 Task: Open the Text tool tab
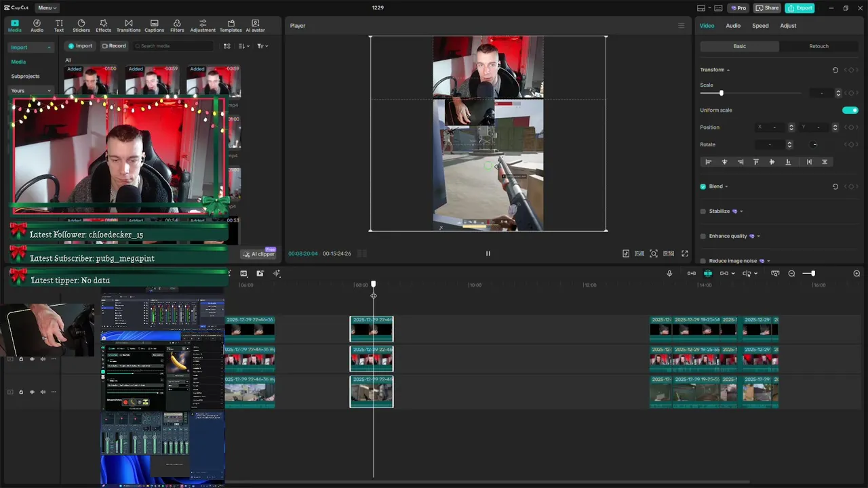[x=59, y=26]
